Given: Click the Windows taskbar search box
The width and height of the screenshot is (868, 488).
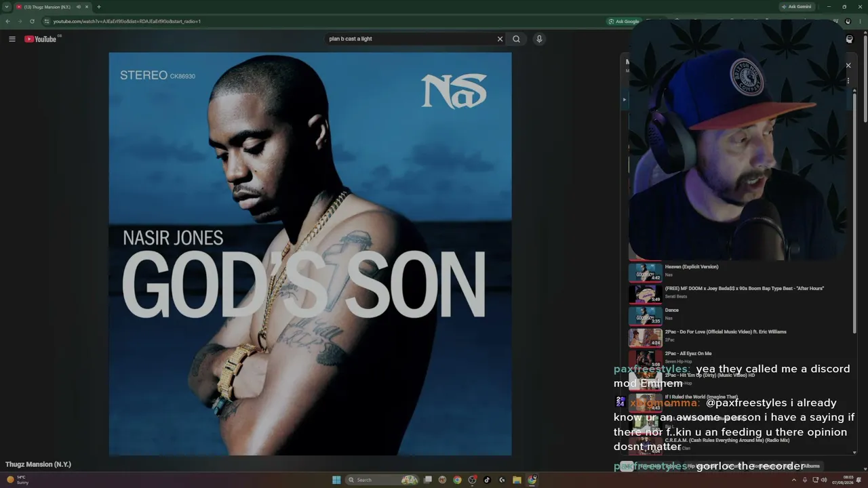Looking at the screenshot, I should tap(382, 480).
